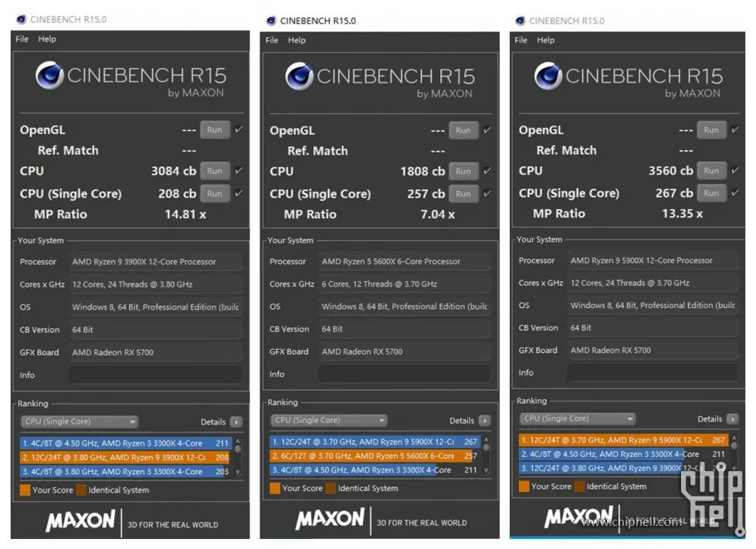Screen dimensions: 756x549
Task: Open File menu in middle Cinebench window
Action: click(272, 40)
